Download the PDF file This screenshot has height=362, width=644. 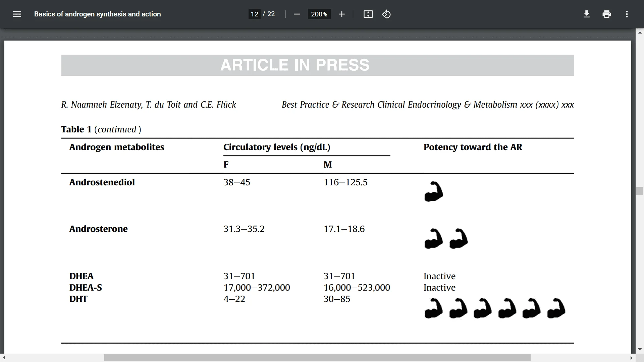[586, 14]
